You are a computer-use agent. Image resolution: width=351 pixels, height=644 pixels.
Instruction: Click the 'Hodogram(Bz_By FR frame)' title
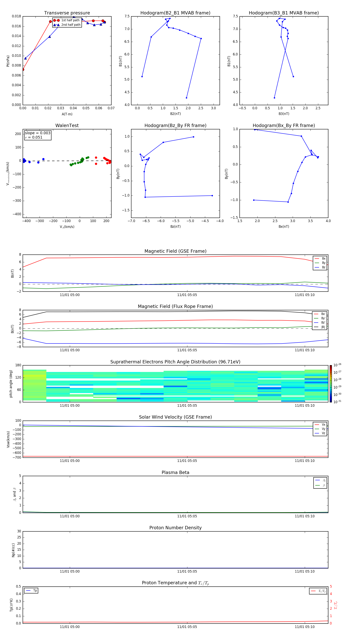tap(175, 125)
